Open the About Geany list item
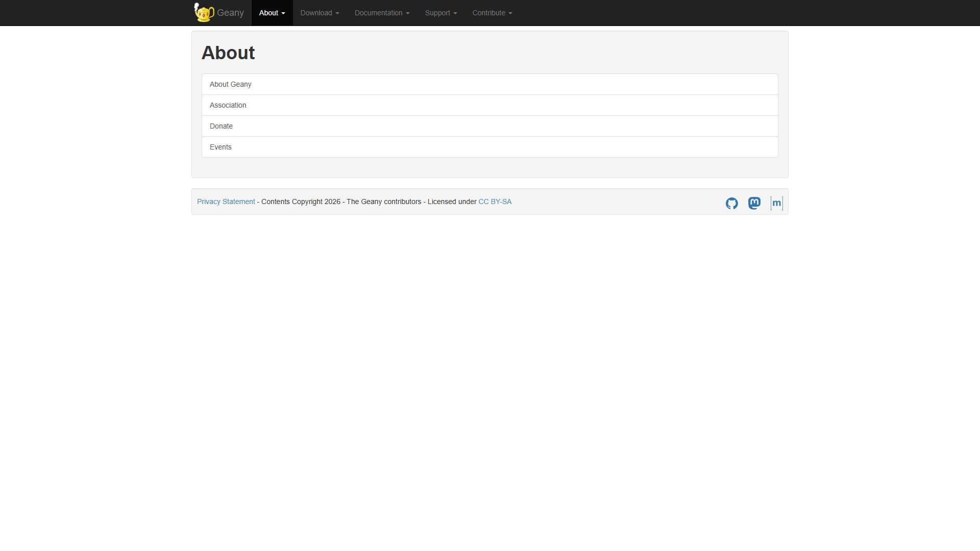 tap(490, 84)
